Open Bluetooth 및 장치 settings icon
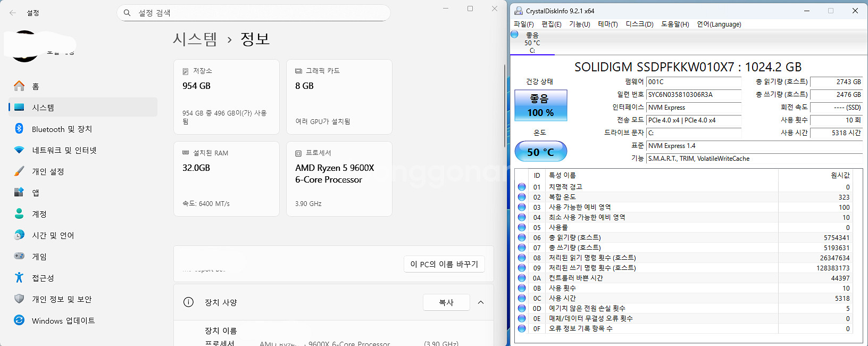This screenshot has width=868, height=346. pos(19,129)
